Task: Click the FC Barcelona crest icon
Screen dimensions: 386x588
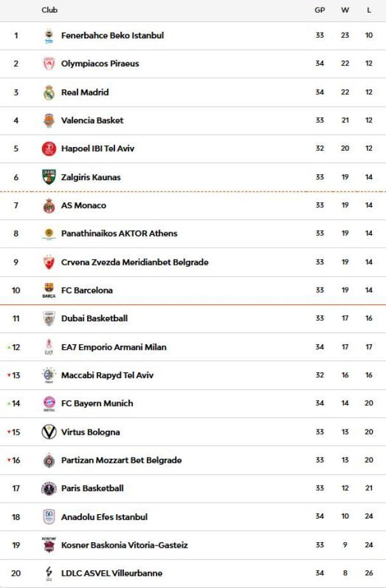Action: [49, 290]
